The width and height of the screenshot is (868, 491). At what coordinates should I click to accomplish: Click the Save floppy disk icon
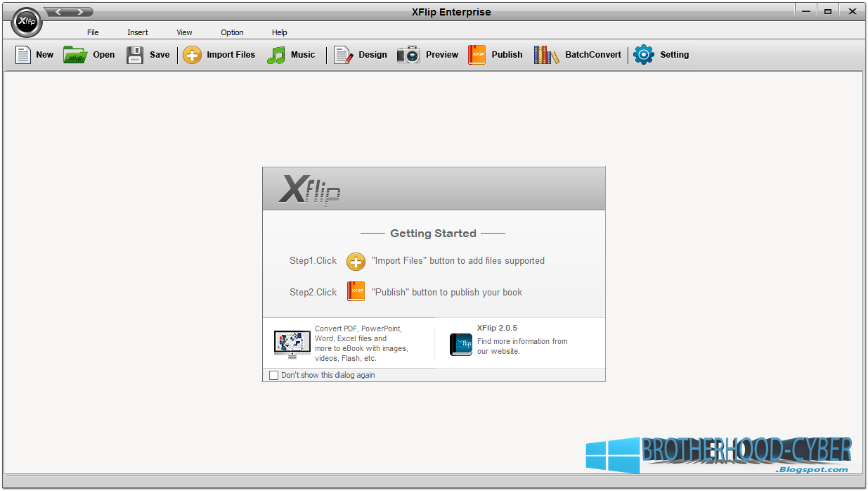click(x=135, y=55)
